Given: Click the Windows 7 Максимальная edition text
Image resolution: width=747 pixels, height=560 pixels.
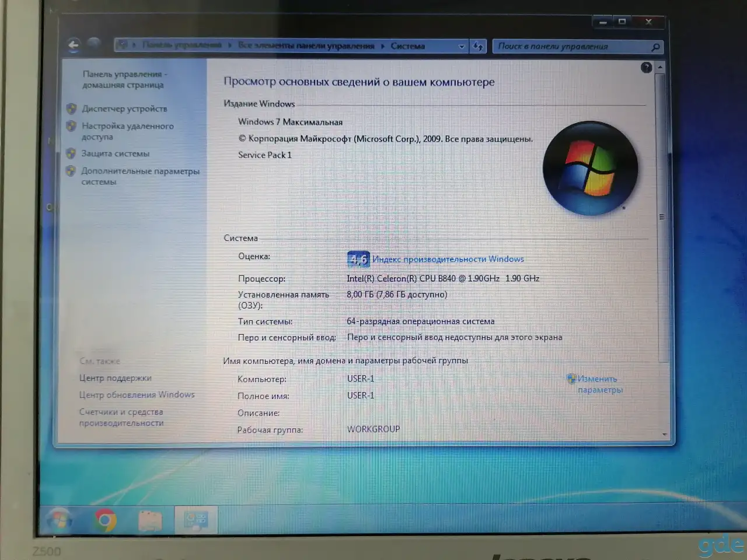Looking at the screenshot, I should click(x=290, y=122).
